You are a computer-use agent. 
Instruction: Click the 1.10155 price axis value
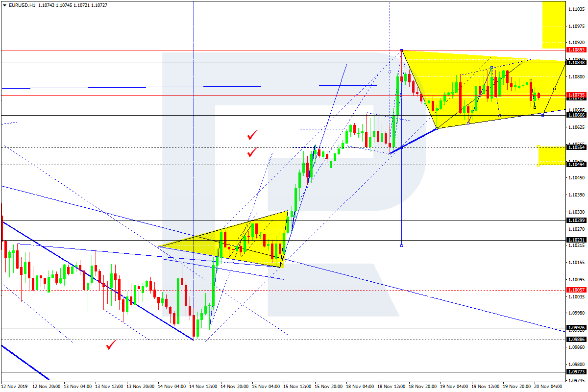click(x=577, y=263)
